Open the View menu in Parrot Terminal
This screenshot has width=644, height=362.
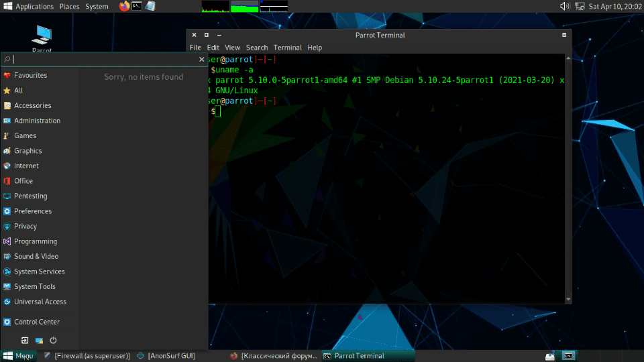[232, 48]
